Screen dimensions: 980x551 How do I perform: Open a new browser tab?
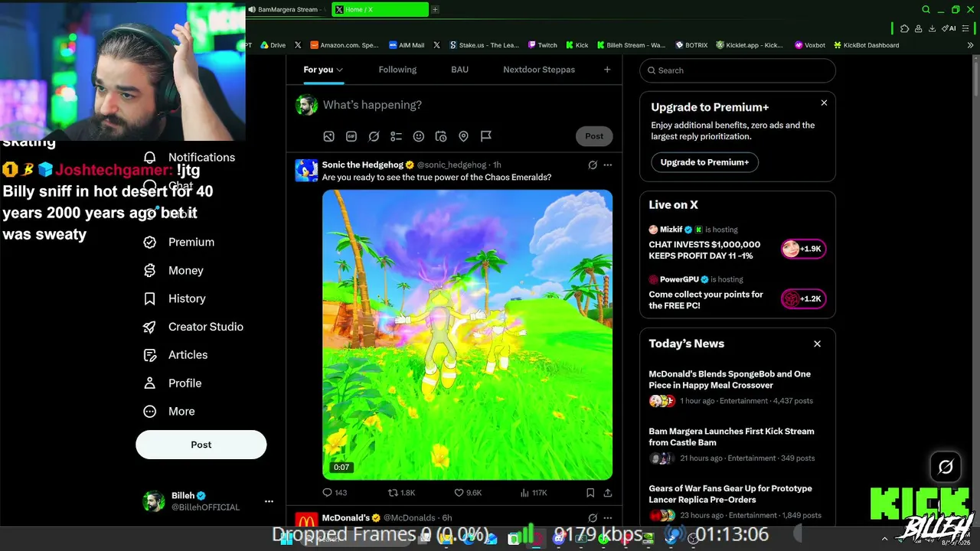click(435, 10)
